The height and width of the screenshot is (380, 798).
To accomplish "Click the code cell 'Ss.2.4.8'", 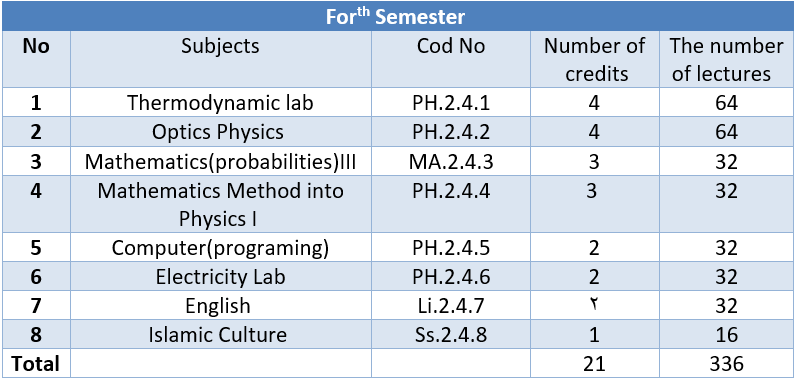I will coord(451,335).
